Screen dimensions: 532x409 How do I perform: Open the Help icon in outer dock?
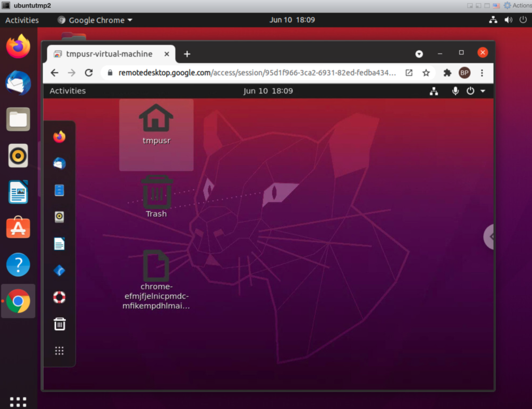[18, 265]
